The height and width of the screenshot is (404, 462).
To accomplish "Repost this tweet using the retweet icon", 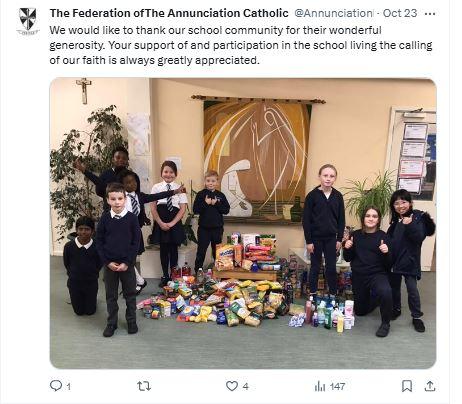I will (144, 386).
